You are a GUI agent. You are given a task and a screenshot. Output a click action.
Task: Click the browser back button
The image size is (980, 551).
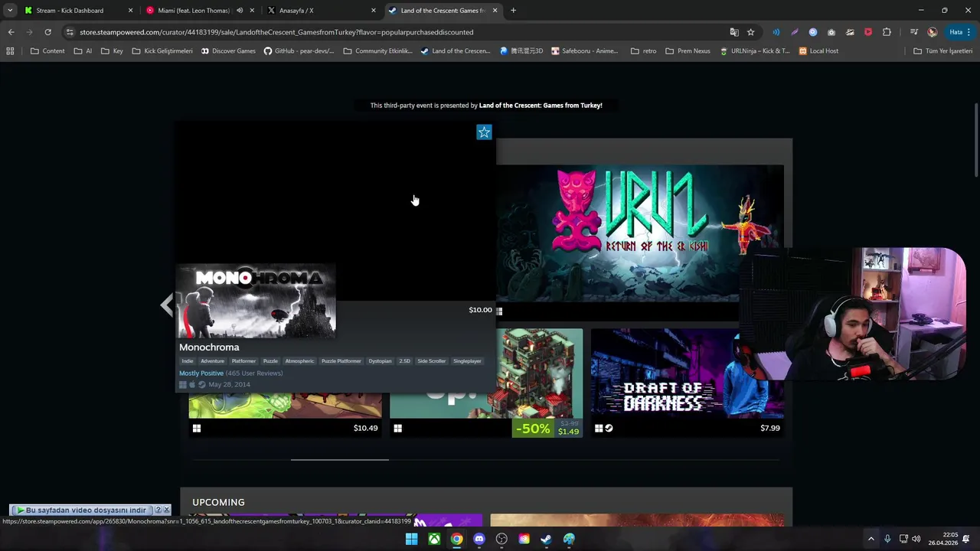point(11,32)
